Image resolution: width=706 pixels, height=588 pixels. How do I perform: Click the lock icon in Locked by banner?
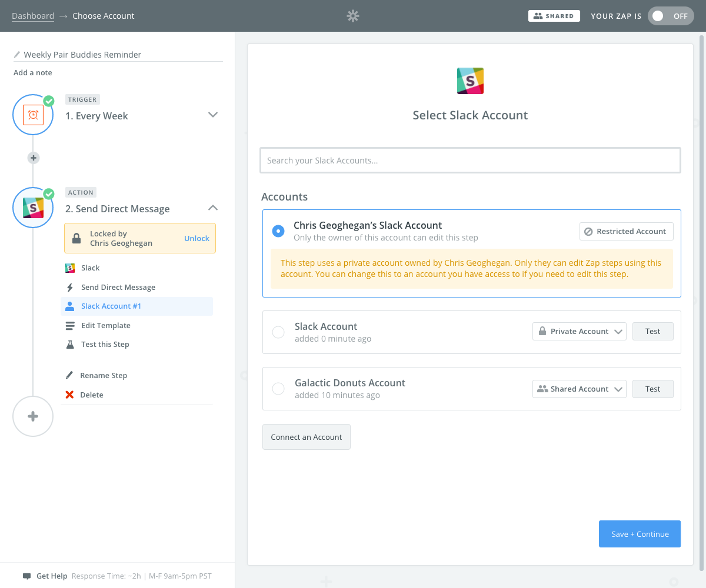pyautogui.click(x=76, y=238)
